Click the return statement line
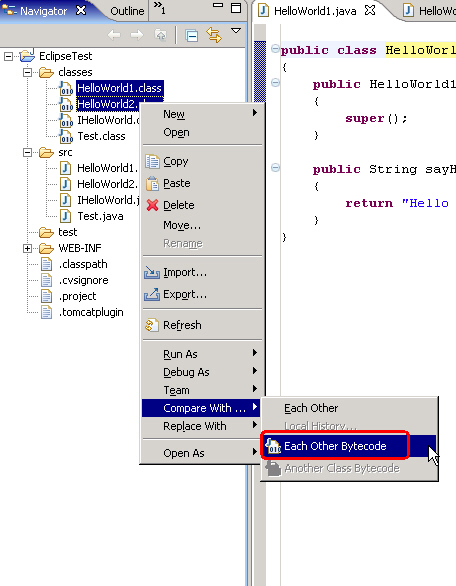The width and height of the screenshot is (456, 586). click(x=397, y=203)
